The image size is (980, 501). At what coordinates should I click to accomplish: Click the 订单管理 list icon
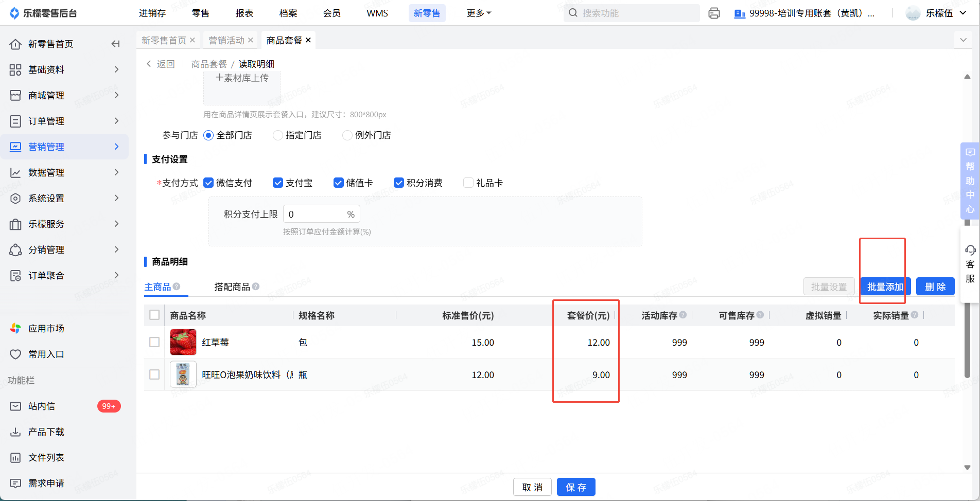[x=15, y=121]
